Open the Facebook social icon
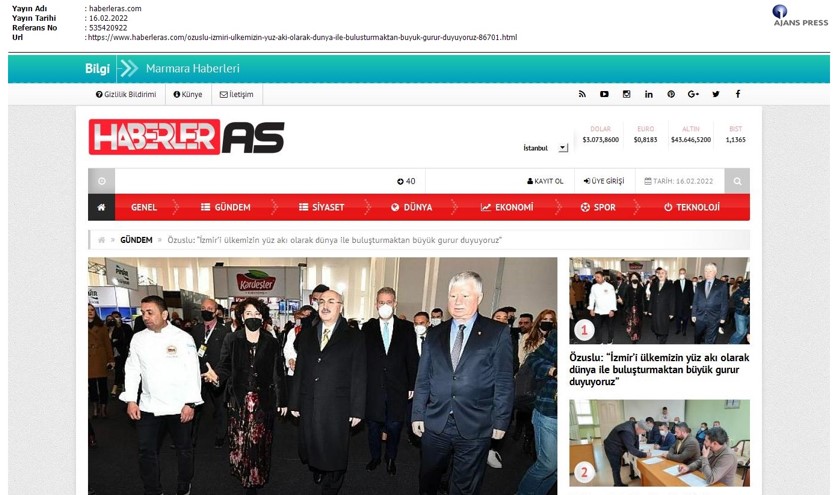Screen dimensions: 833x495 pos(738,94)
